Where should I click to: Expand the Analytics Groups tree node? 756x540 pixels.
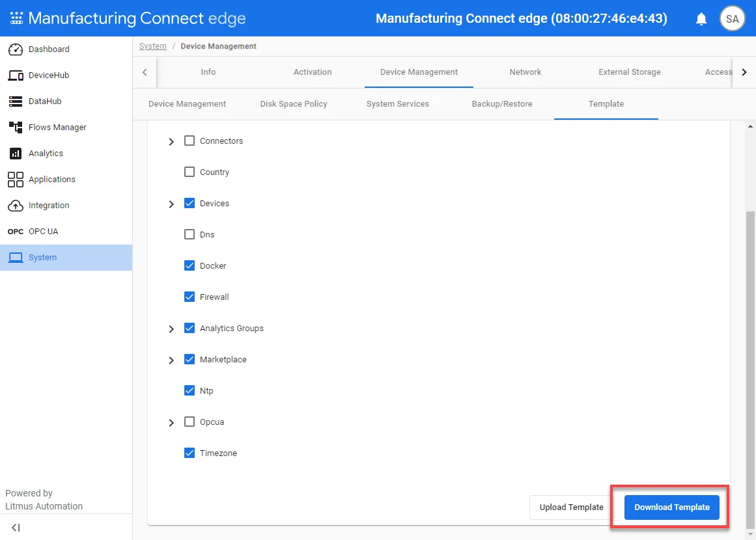coord(171,329)
